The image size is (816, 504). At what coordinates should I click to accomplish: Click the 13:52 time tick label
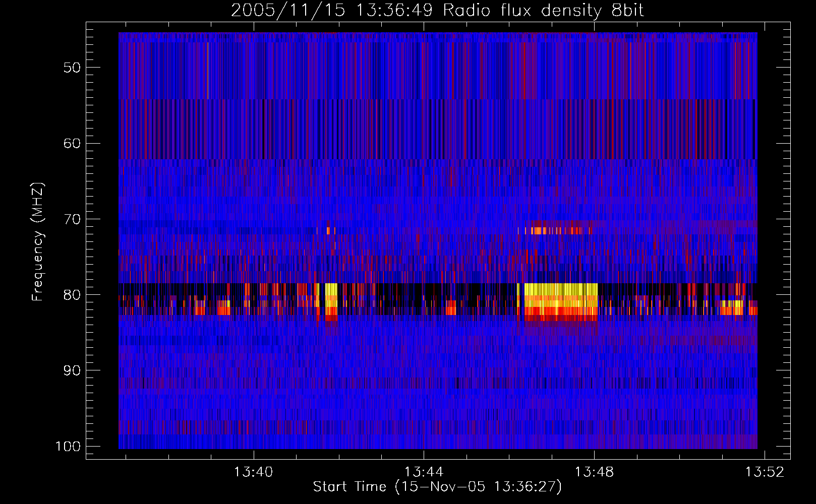click(765, 472)
